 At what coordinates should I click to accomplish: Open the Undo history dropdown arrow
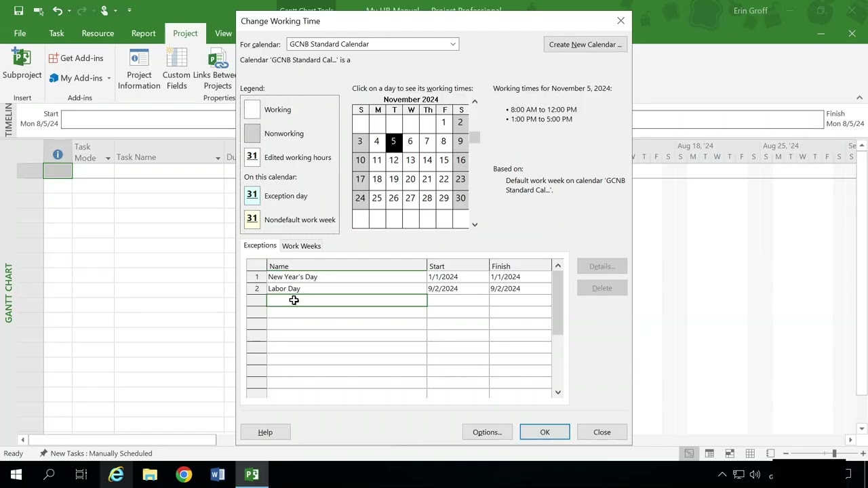click(x=69, y=11)
